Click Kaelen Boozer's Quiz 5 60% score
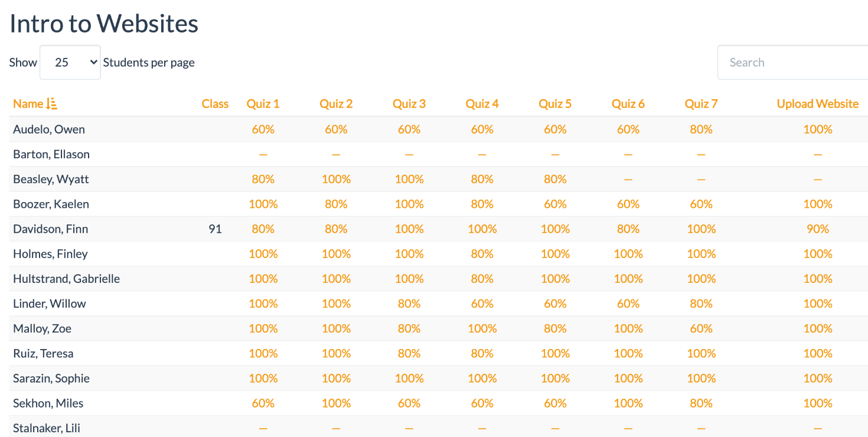Screen dimensions: 868x437 tap(555, 204)
